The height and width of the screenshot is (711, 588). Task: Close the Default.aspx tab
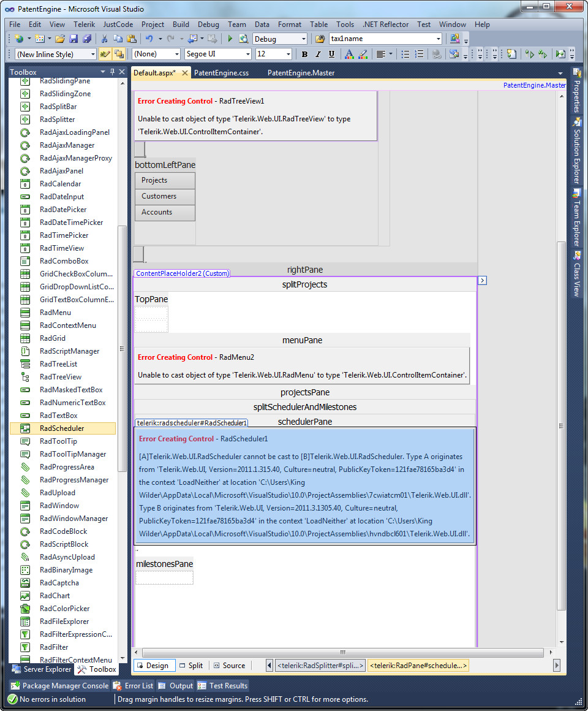[x=185, y=72]
